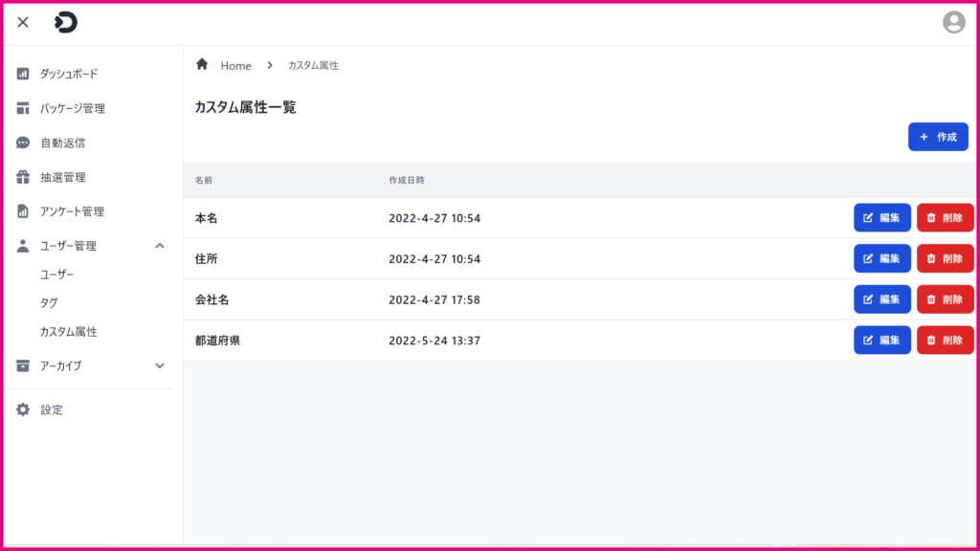Delete the 会社名 attribute
The height and width of the screenshot is (551, 980).
click(x=945, y=299)
